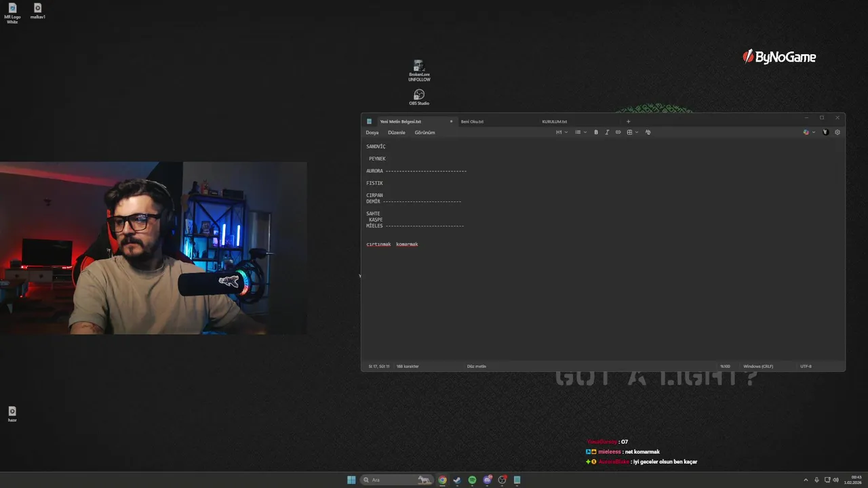This screenshot has height=488, width=868.
Task: Click the Düz metin status bar entry
Action: tap(477, 366)
